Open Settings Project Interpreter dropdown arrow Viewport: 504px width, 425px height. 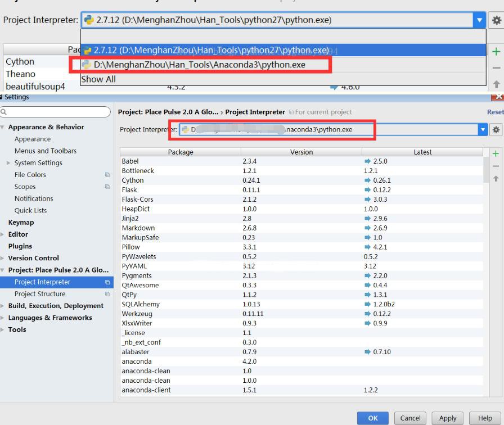click(483, 130)
